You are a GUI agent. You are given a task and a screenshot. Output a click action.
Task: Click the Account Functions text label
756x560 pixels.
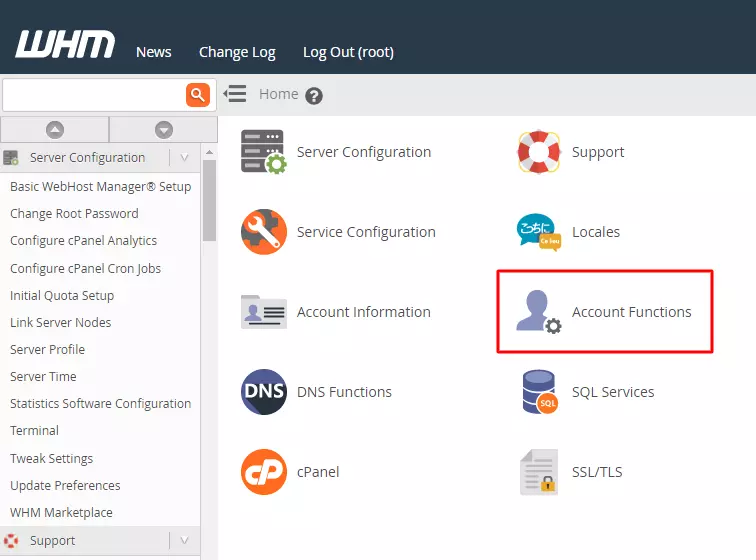632,312
